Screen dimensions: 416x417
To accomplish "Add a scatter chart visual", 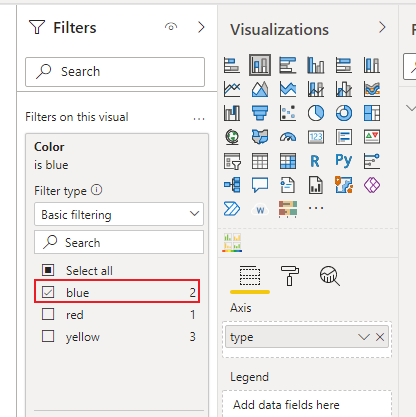I will (288, 113).
